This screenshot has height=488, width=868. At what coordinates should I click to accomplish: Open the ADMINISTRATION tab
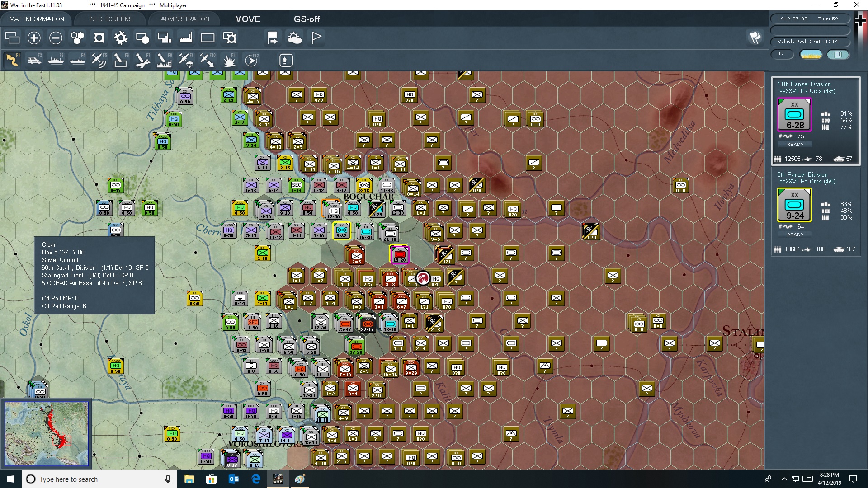coord(185,19)
